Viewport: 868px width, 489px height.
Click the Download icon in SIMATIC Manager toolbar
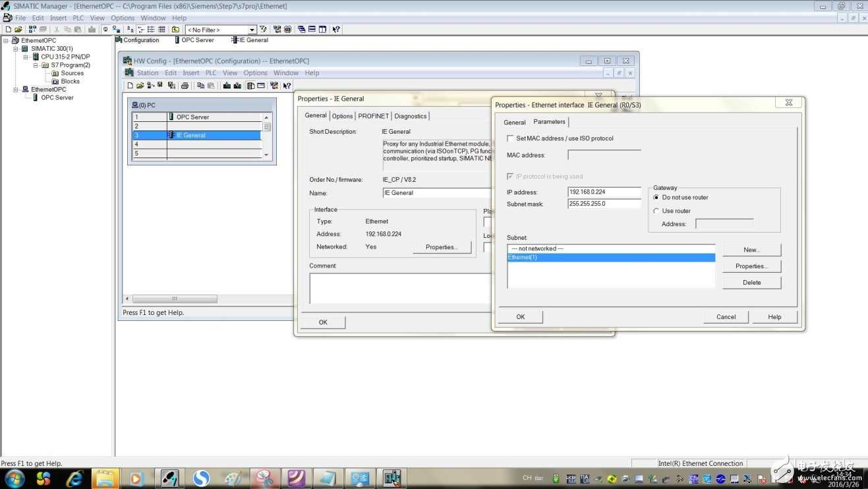[92, 30]
